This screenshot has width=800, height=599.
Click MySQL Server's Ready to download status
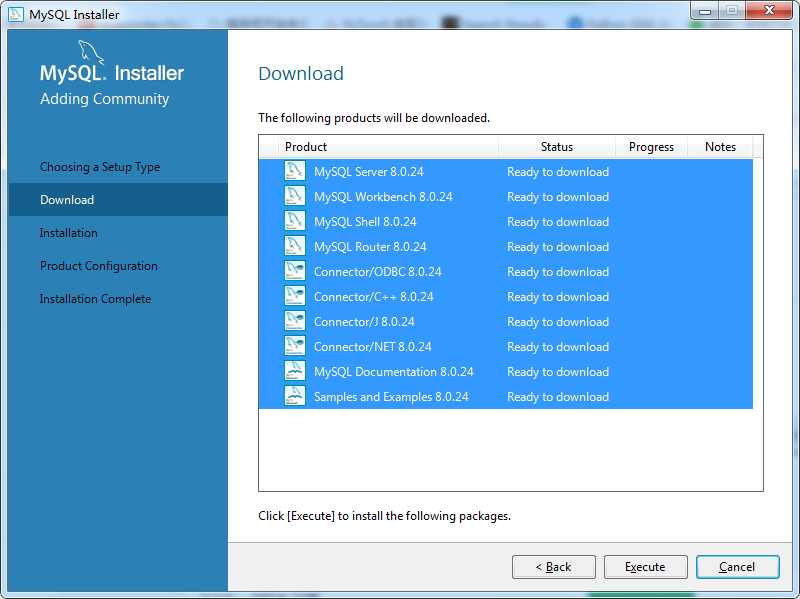[x=558, y=172]
